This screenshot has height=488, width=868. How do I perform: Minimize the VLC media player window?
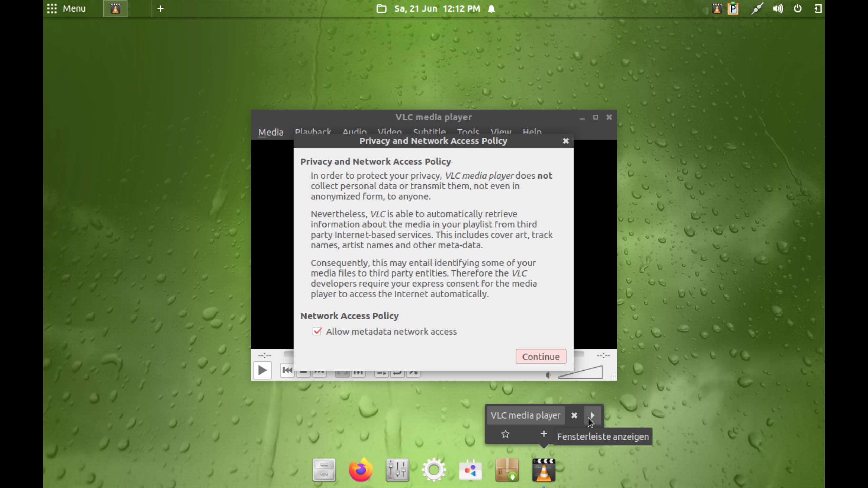tap(582, 117)
